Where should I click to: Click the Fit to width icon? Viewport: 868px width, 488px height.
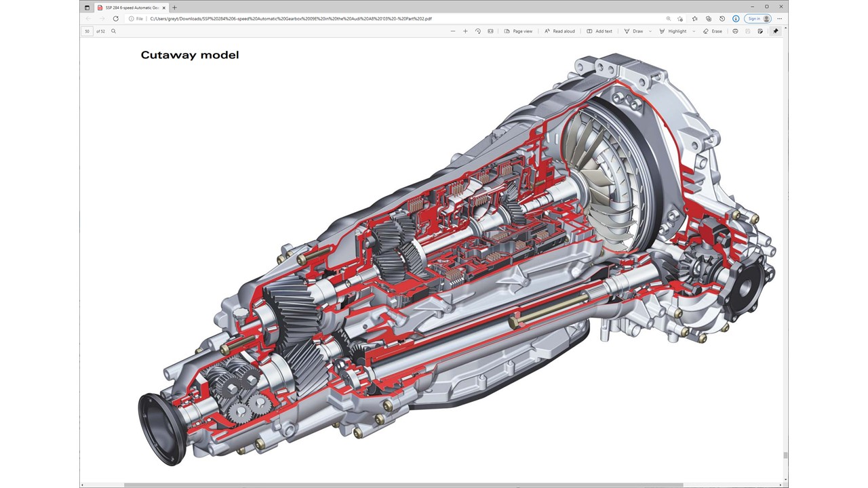point(490,31)
